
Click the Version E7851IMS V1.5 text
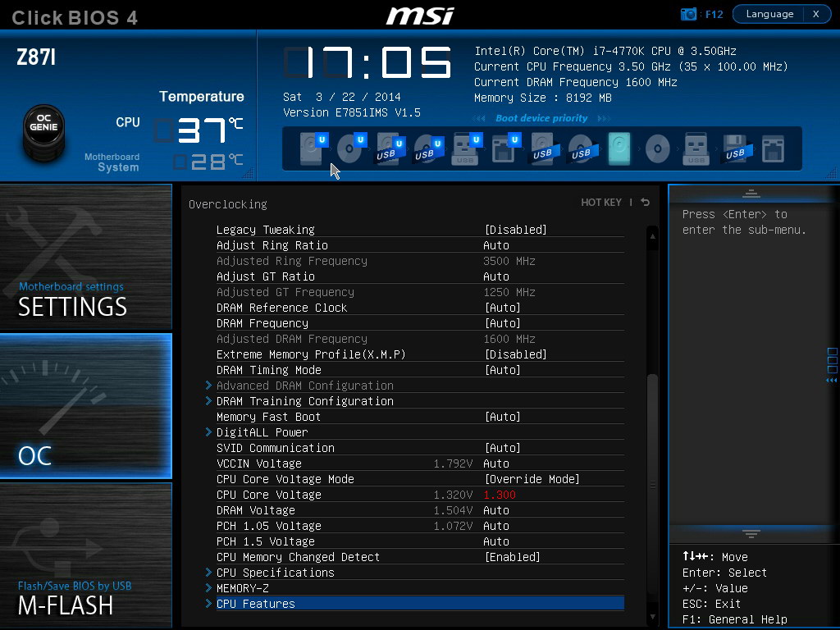[351, 112]
